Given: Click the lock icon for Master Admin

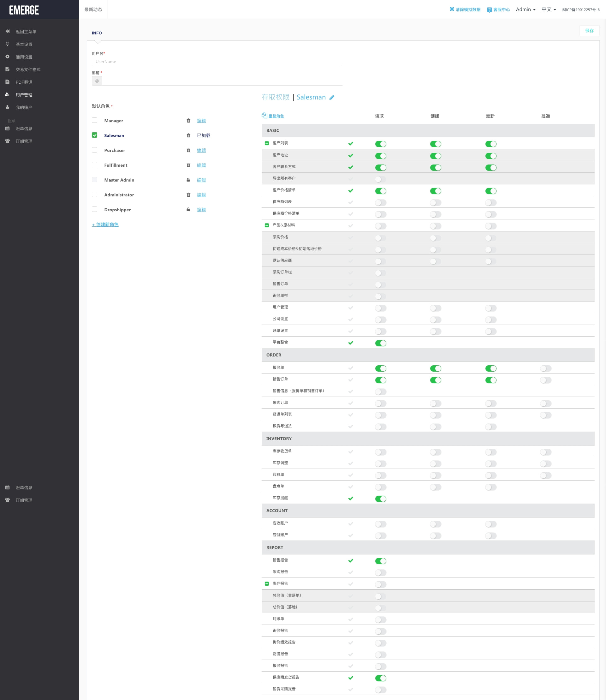Looking at the screenshot, I should click(x=188, y=180).
